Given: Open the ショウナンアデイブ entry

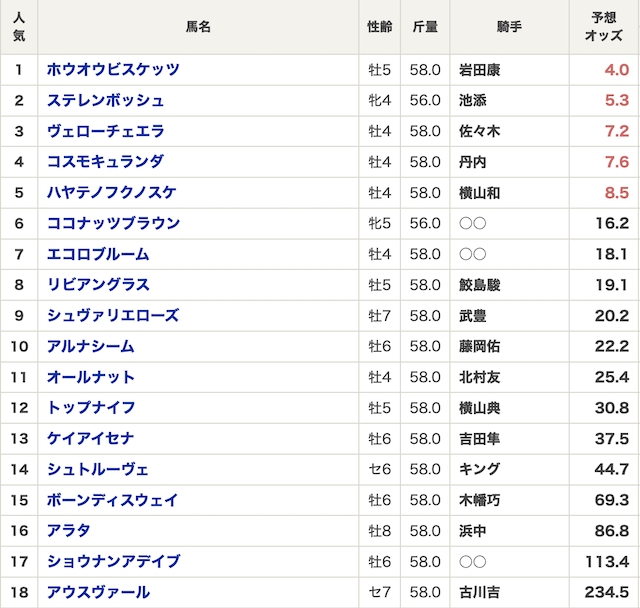Looking at the screenshot, I should [x=113, y=562].
